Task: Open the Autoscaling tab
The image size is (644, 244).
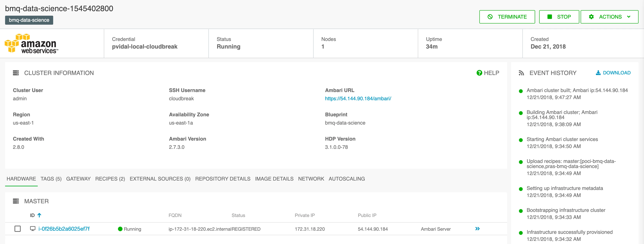Action: tap(347, 179)
